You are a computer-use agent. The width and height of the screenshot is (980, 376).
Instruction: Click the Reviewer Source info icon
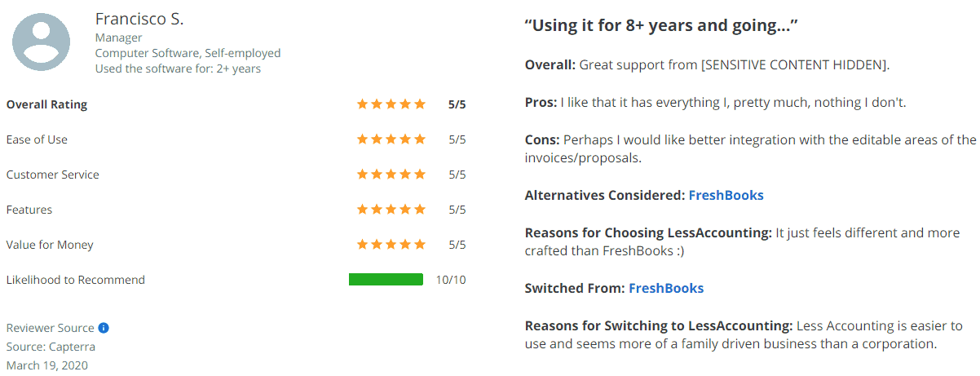(104, 328)
